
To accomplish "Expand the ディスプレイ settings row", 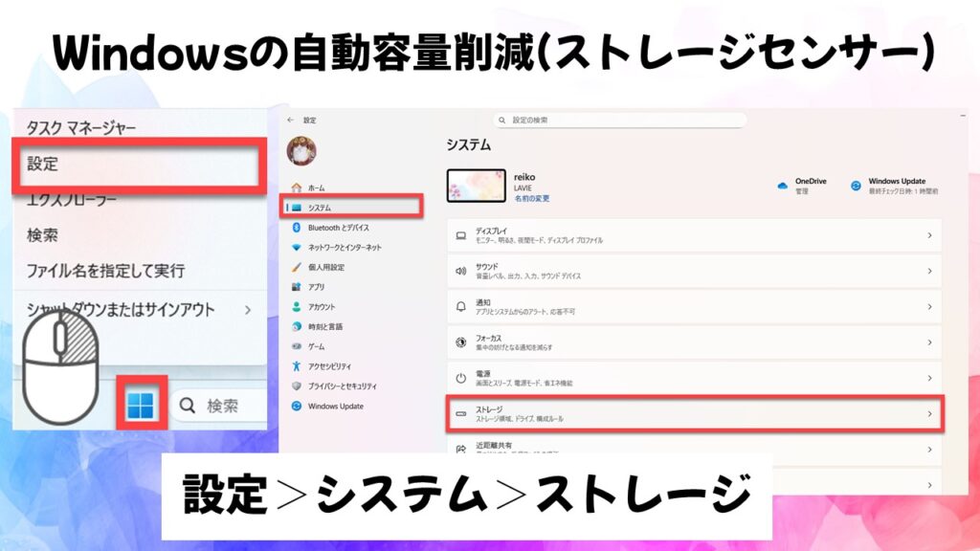I will pos(694,235).
